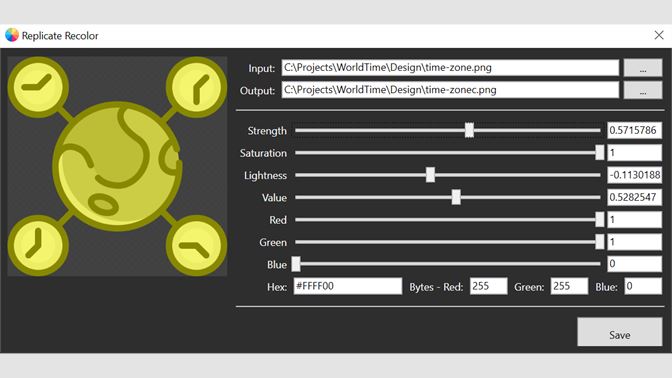Browse for input file with the ... button
The width and height of the screenshot is (672, 378).
pyautogui.click(x=643, y=68)
